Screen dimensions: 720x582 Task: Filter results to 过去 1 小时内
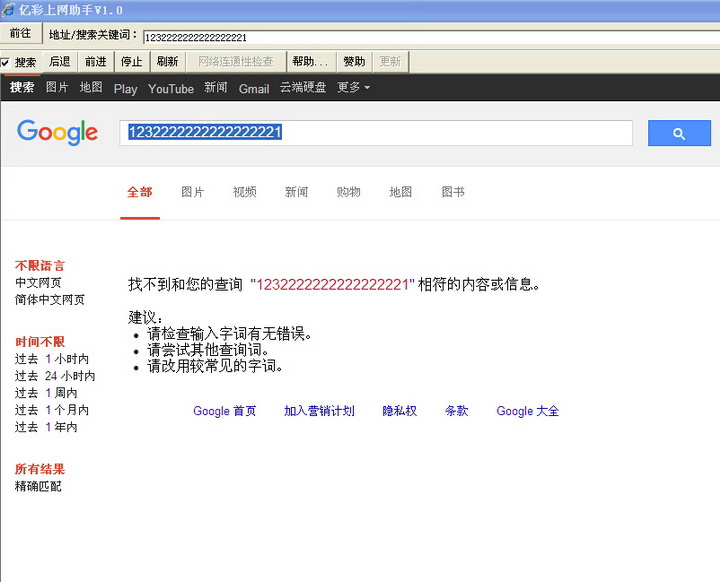pyautogui.click(x=52, y=359)
